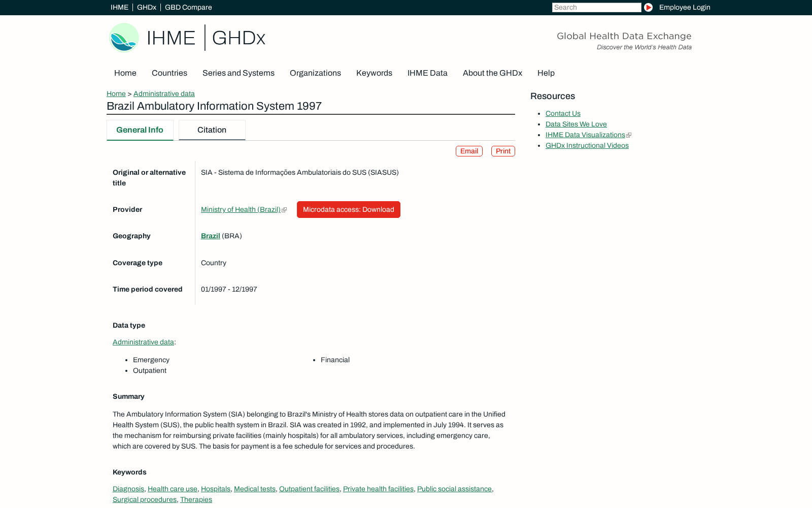The width and height of the screenshot is (812, 508).
Task: Click the Search input field
Action: coord(597,7)
